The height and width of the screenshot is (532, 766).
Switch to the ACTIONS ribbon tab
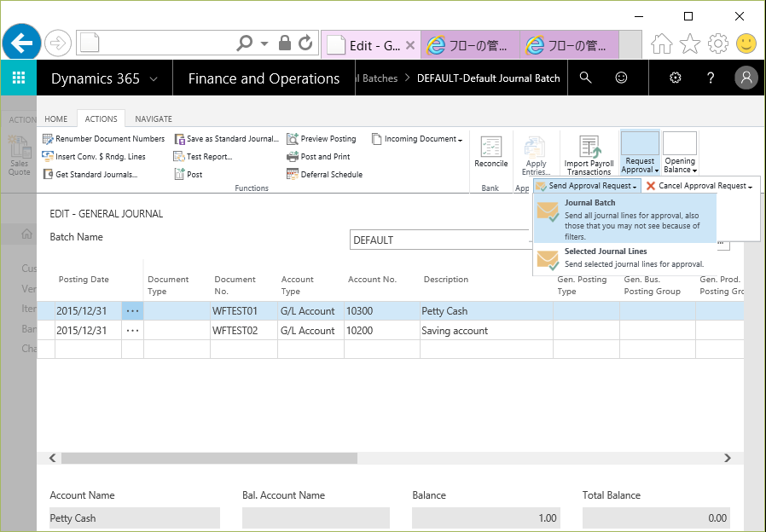coord(102,119)
